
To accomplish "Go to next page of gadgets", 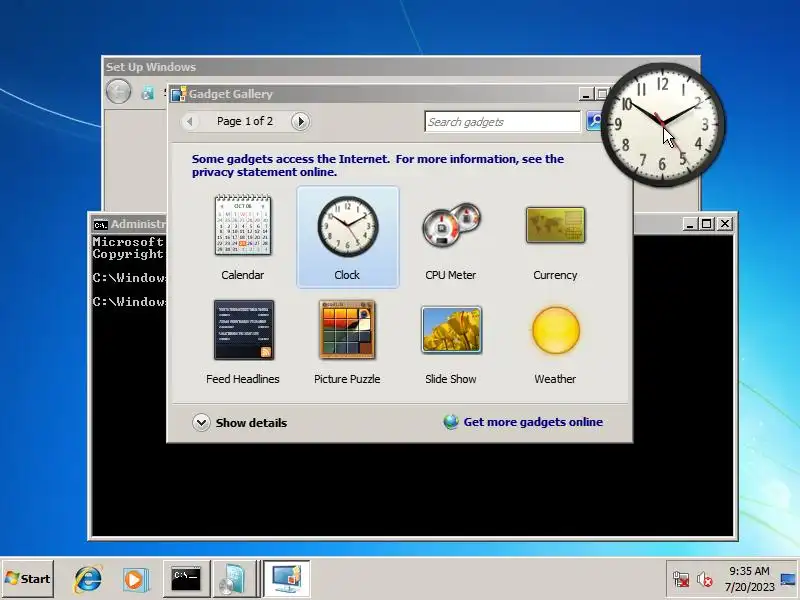I will 300,121.
